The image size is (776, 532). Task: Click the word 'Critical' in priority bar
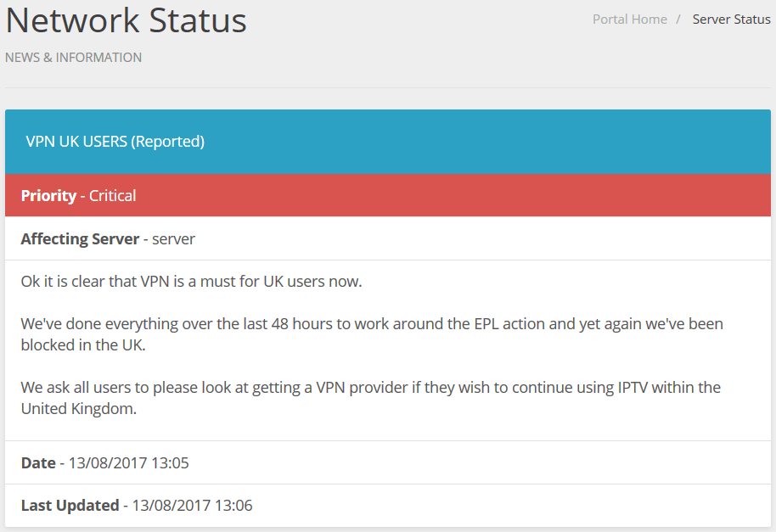[112, 196]
